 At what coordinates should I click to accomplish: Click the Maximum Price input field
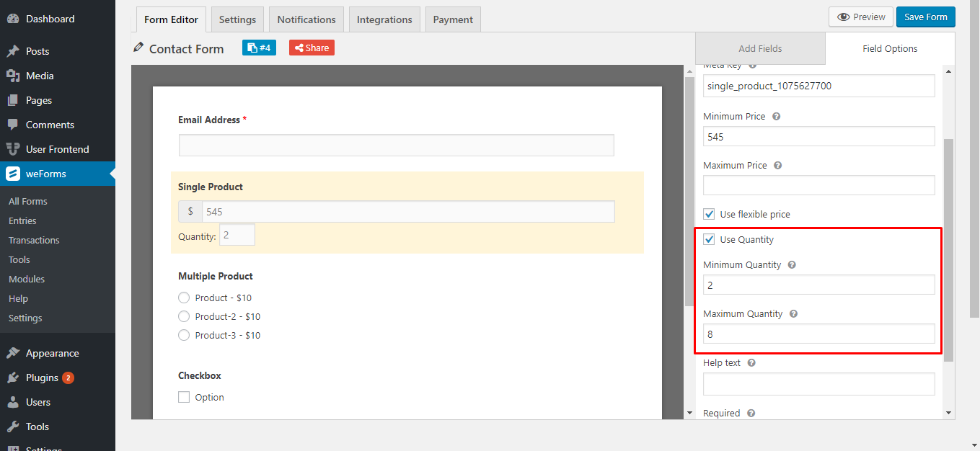(818, 185)
